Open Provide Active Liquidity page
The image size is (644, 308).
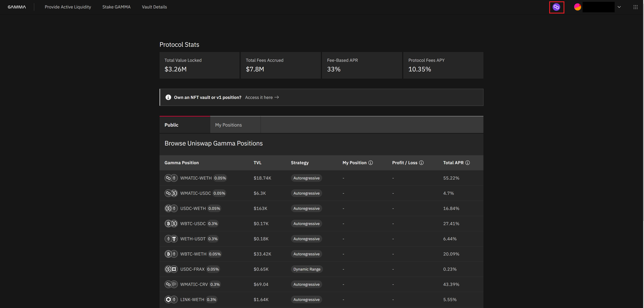tap(68, 7)
